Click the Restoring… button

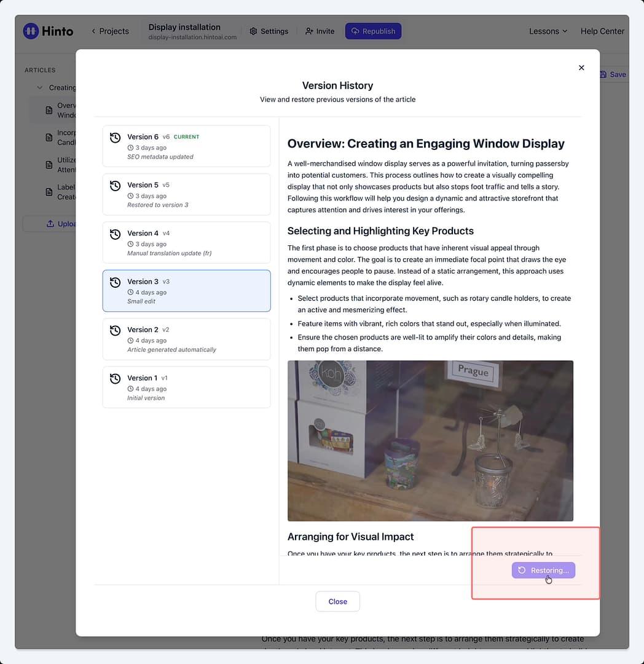543,571
